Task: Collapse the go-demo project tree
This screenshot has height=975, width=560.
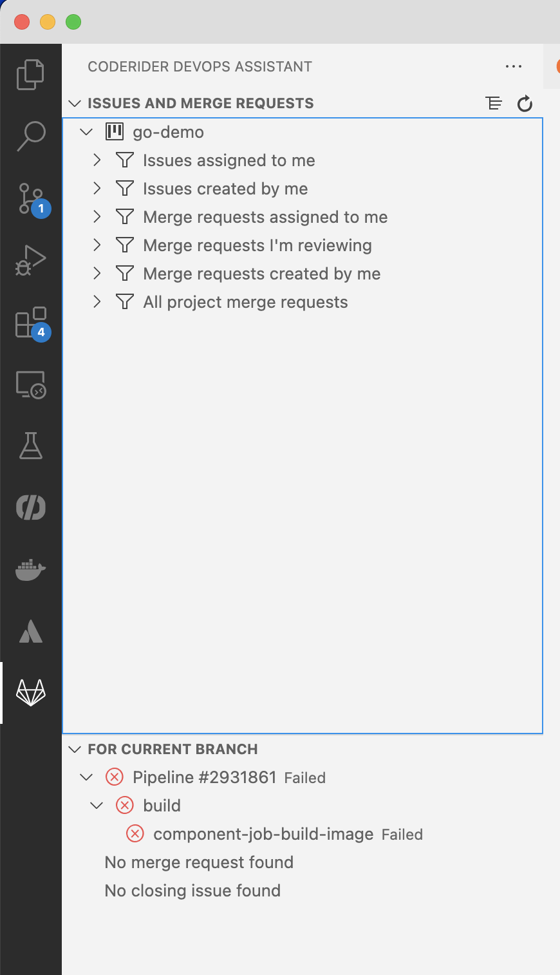Action: click(86, 131)
